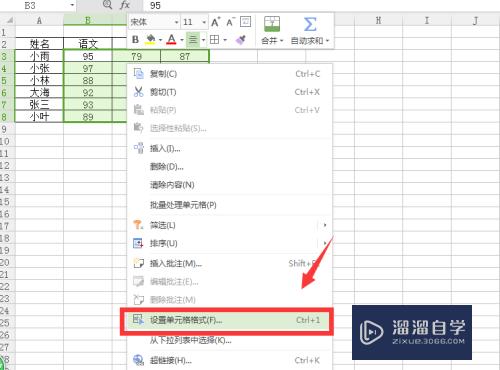Image resolution: width=500 pixels, height=370 pixels.
Task: Select column I header
Action: click(427, 20)
